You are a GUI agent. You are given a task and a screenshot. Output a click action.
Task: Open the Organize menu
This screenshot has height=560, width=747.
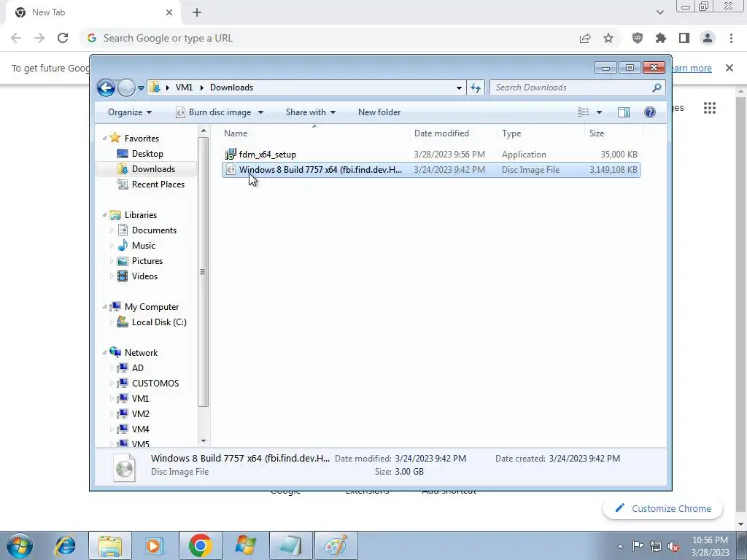[130, 112]
